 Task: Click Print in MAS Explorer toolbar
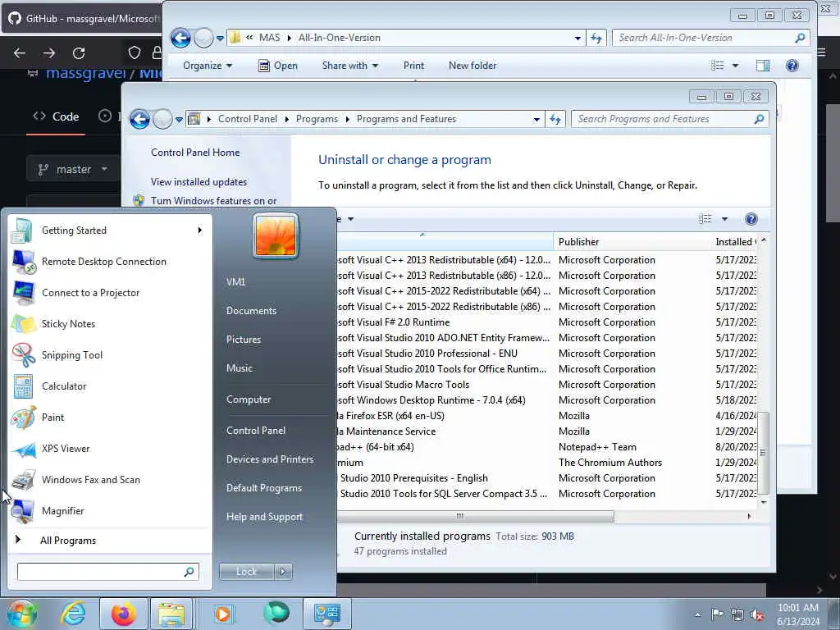(413, 66)
